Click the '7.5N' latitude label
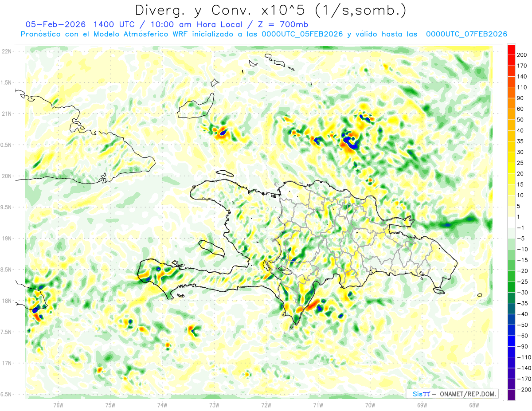Viewport: 532px width, 411px height. tap(6, 332)
